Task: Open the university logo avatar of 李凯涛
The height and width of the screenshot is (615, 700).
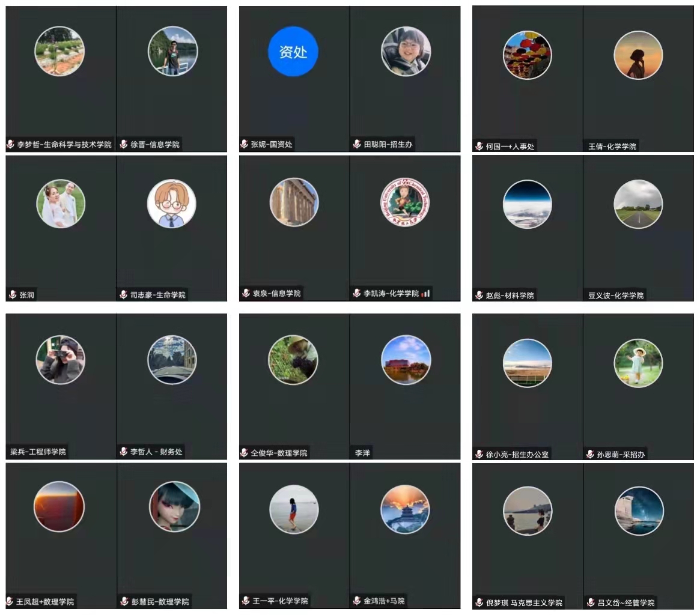Action: click(x=405, y=202)
